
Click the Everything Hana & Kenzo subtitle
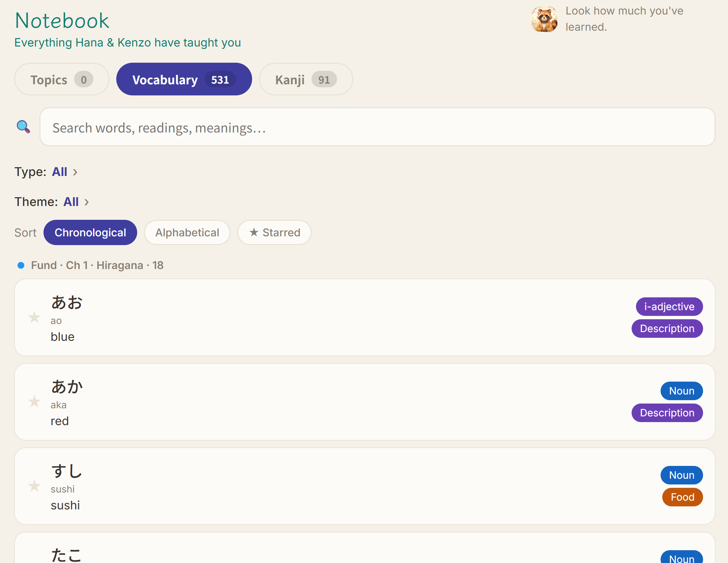tap(128, 43)
